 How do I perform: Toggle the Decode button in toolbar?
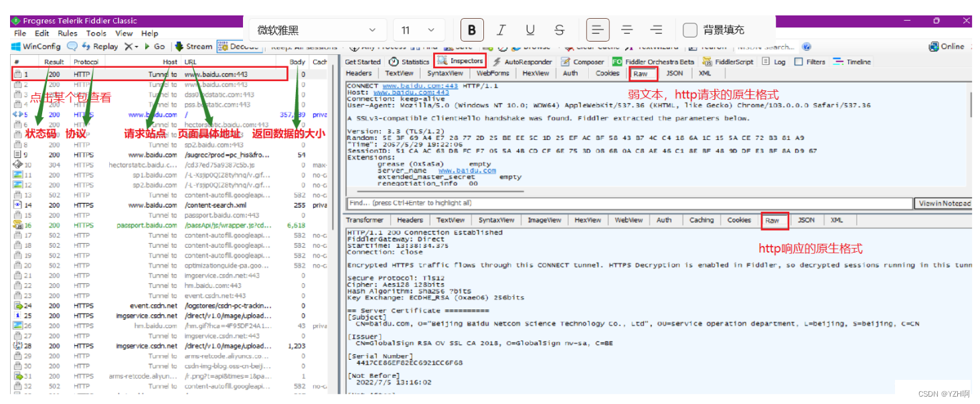click(x=239, y=47)
